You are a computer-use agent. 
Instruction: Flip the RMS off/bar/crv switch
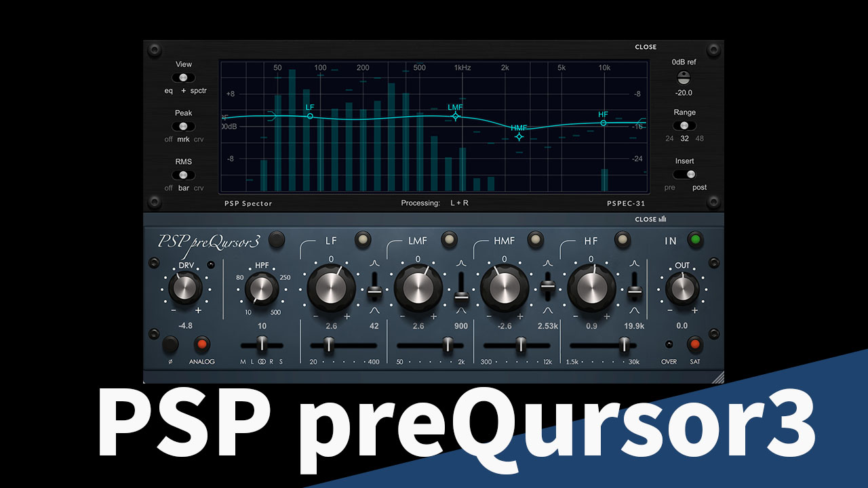pyautogui.click(x=183, y=175)
